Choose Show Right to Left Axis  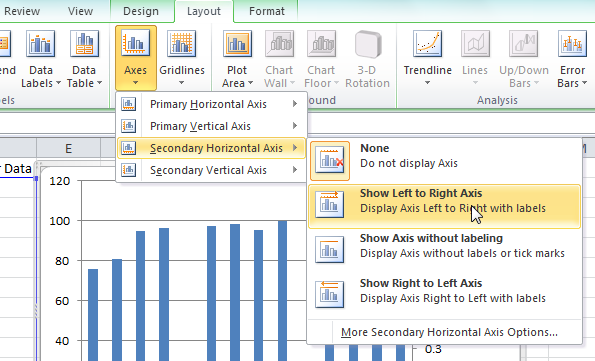[x=444, y=294]
